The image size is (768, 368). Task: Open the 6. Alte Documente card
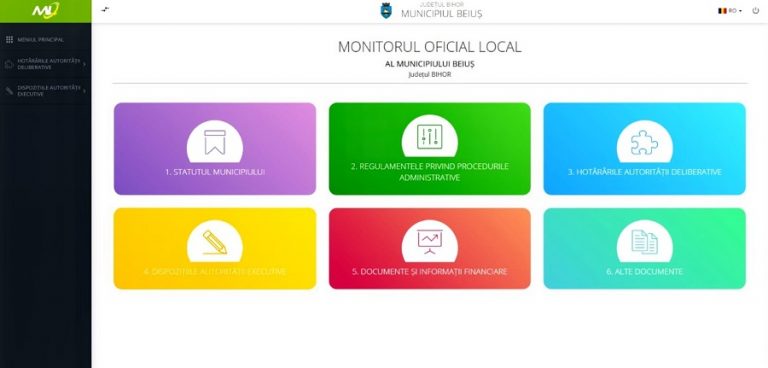click(x=645, y=248)
